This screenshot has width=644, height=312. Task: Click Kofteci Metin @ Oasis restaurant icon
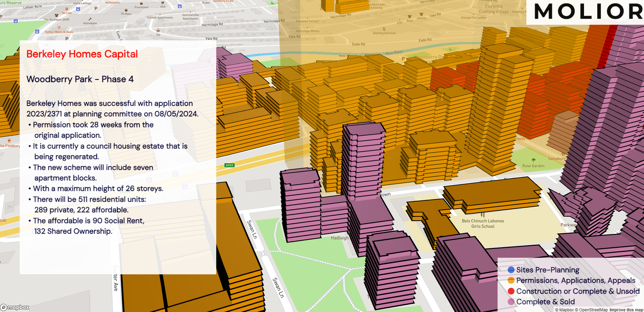pos(59,28)
